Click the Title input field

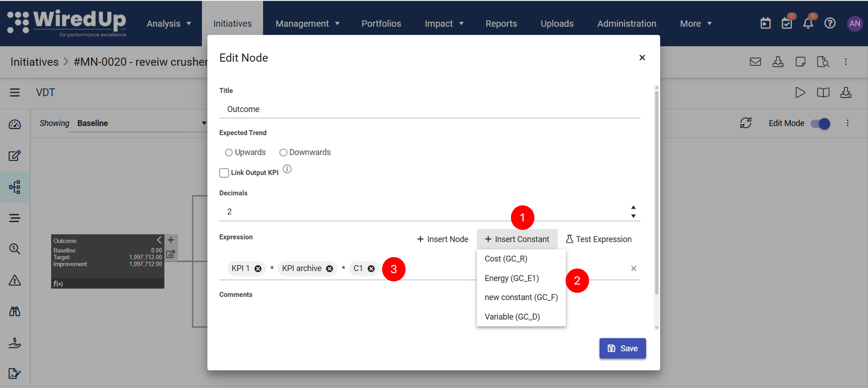point(429,109)
